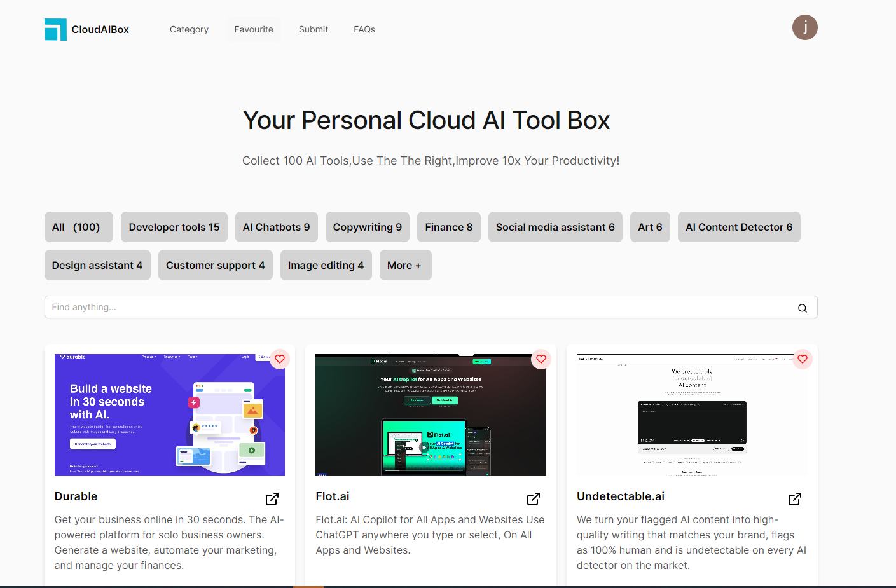Filter by Art 6

pyautogui.click(x=650, y=227)
